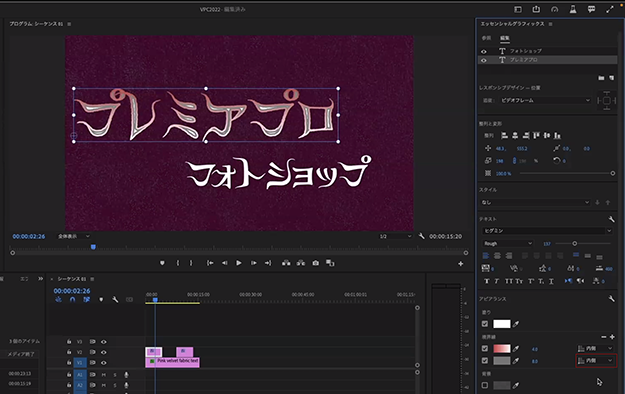Click the Extract button

click(x=301, y=263)
